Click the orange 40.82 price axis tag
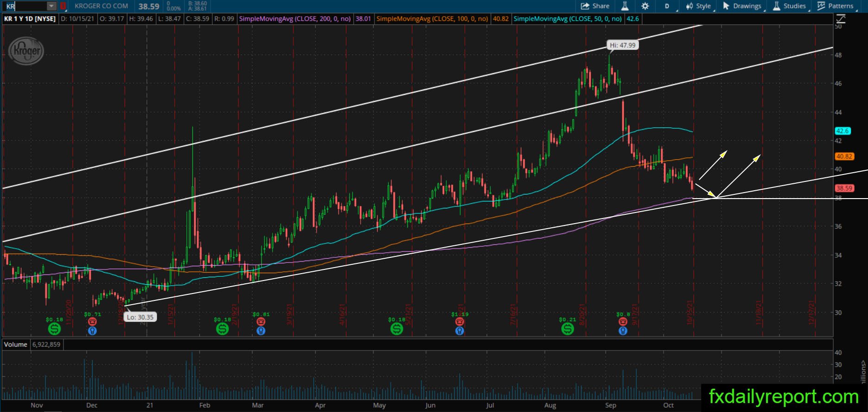This screenshot has width=868, height=412. tap(844, 156)
